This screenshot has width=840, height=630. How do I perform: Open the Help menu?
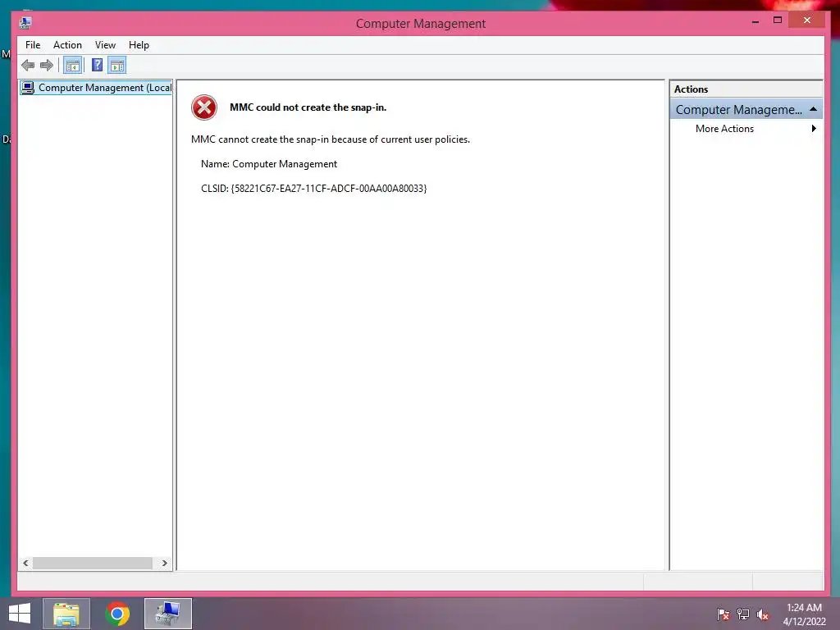[x=139, y=45]
